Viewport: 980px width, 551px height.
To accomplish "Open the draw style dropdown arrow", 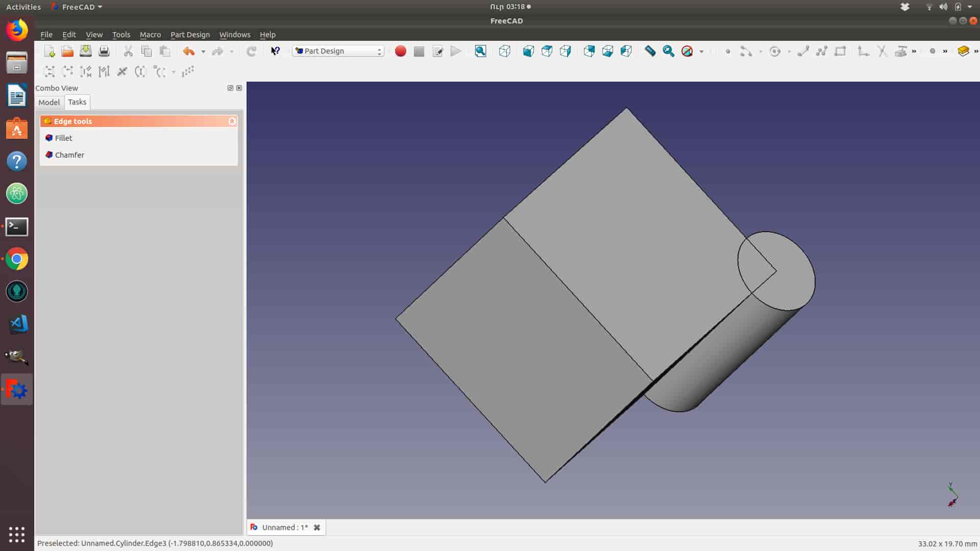I will click(701, 52).
